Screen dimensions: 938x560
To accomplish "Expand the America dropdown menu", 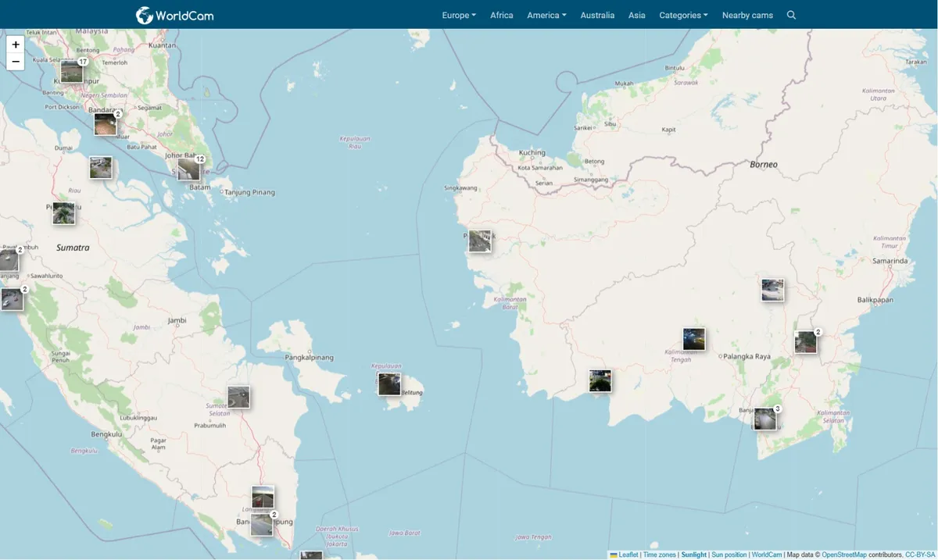I will [x=546, y=15].
